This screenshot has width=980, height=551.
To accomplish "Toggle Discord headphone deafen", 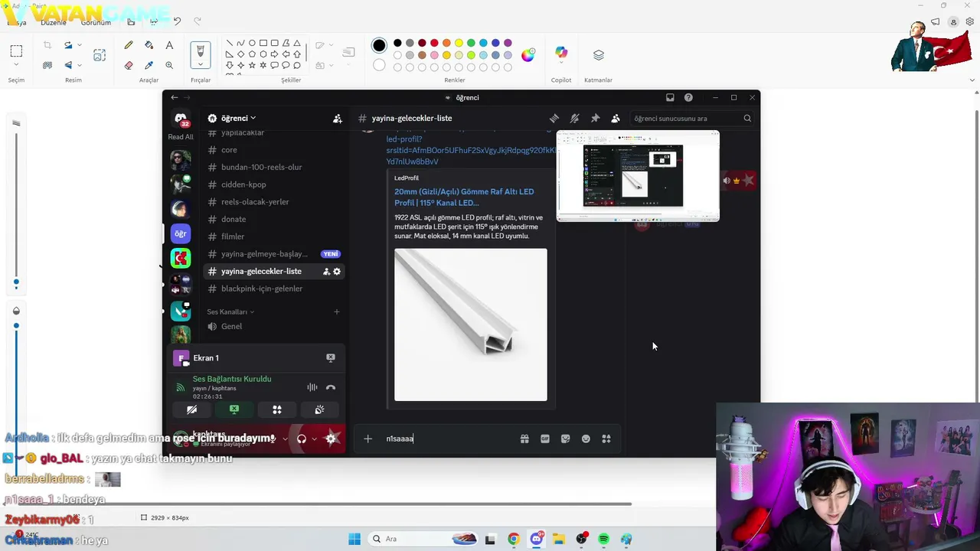I will point(302,439).
